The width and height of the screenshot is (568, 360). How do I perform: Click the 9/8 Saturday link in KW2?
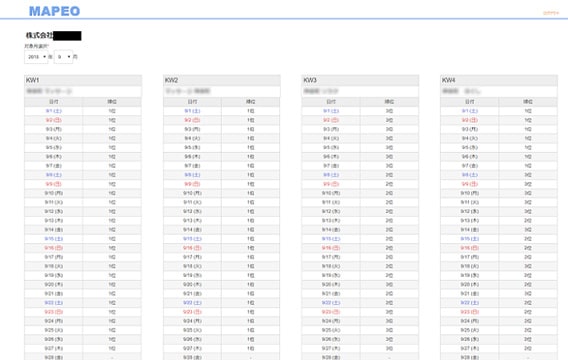coord(192,175)
